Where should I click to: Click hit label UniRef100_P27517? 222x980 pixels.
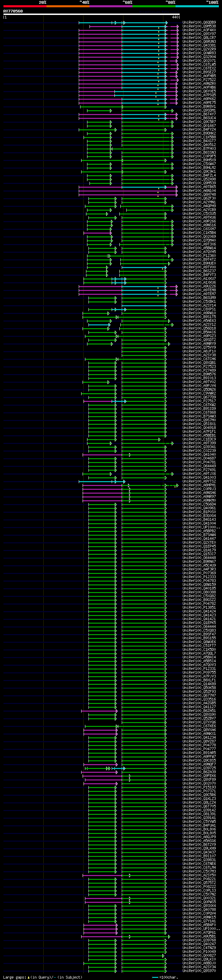[x=199, y=401]
